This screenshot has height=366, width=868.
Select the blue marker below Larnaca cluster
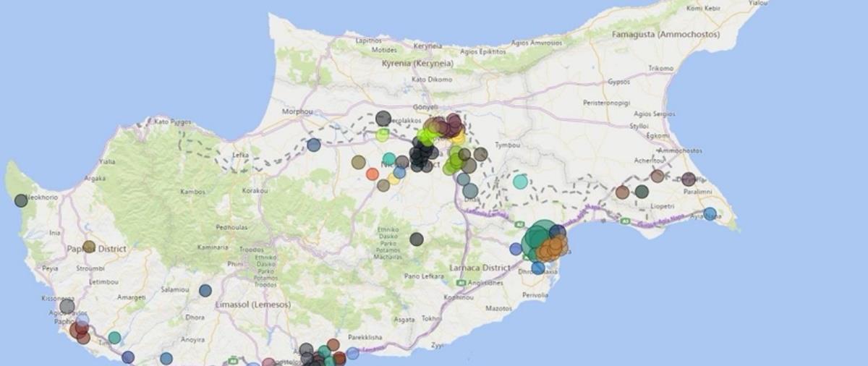pyautogui.click(x=538, y=268)
